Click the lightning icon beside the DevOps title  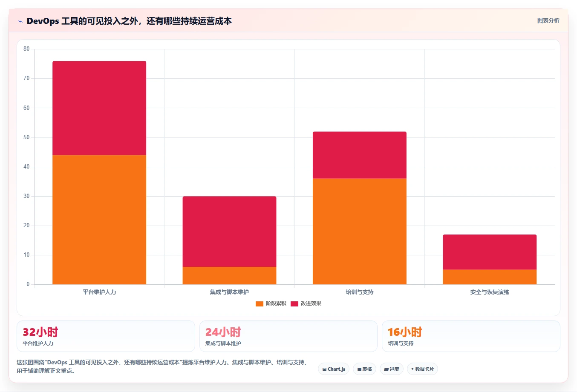coord(20,21)
